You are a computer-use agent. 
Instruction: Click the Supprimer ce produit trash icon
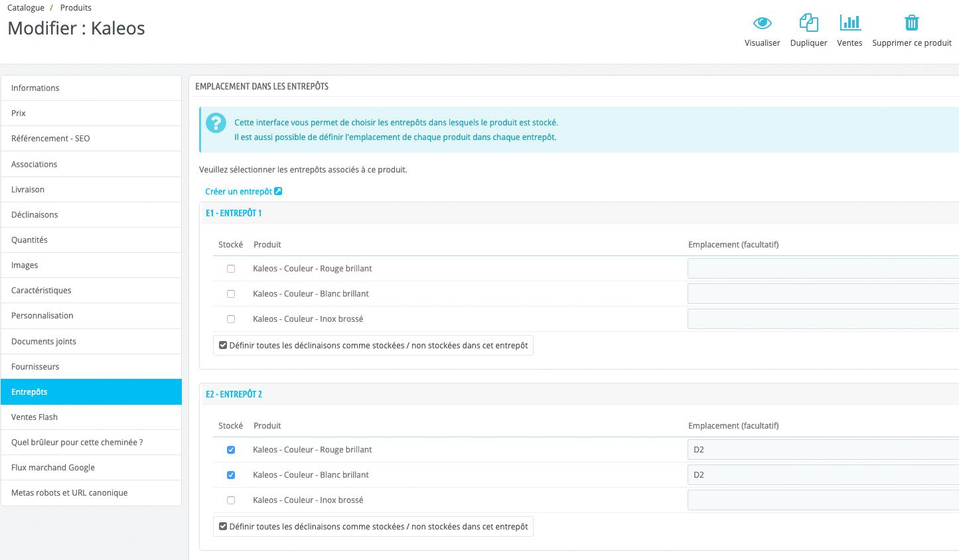[912, 23]
